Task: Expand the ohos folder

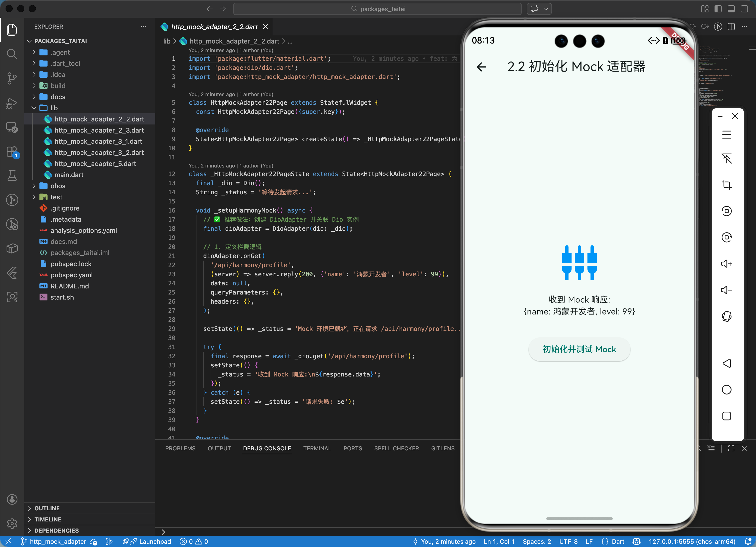Action: [58, 186]
